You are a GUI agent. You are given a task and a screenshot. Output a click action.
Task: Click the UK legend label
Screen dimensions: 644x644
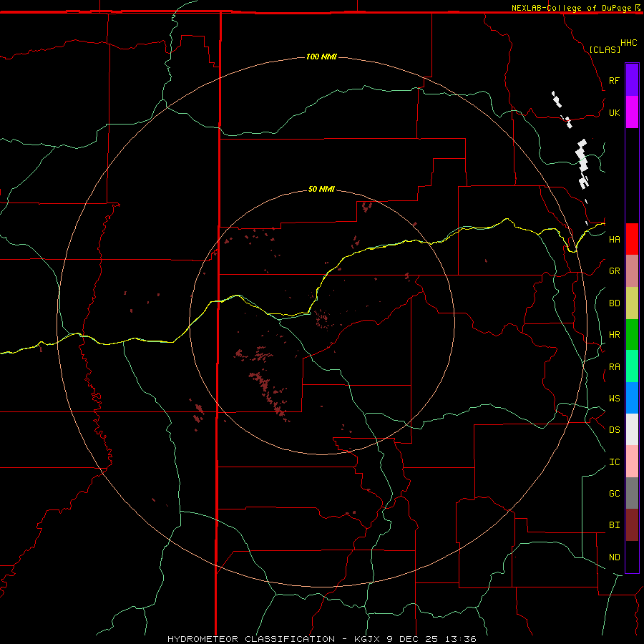point(614,112)
